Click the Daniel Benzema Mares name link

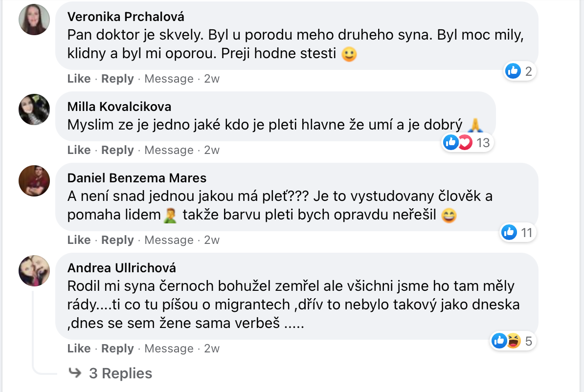click(x=137, y=178)
